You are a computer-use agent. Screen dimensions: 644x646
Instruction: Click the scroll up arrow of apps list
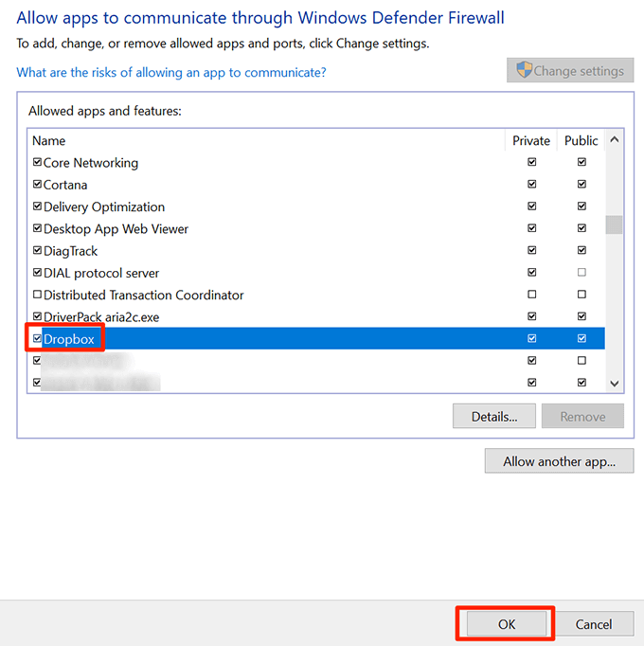(x=614, y=139)
